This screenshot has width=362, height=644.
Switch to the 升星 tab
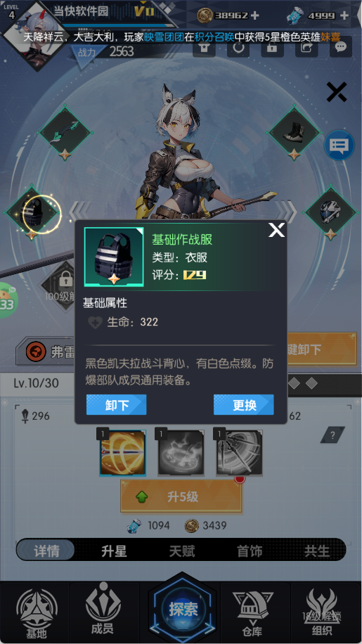click(114, 550)
